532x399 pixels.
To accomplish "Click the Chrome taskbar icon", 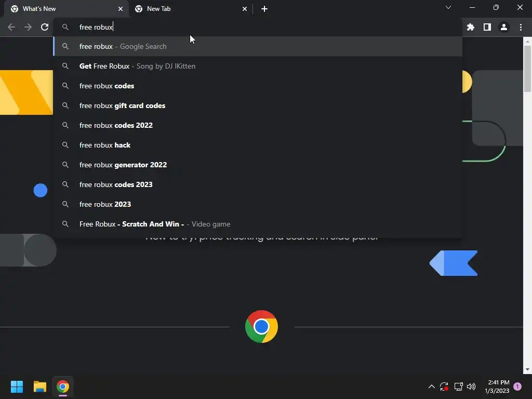I will pos(63,387).
